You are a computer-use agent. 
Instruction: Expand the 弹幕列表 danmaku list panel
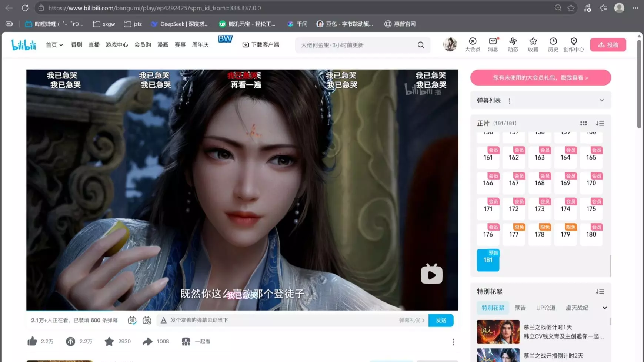click(601, 100)
